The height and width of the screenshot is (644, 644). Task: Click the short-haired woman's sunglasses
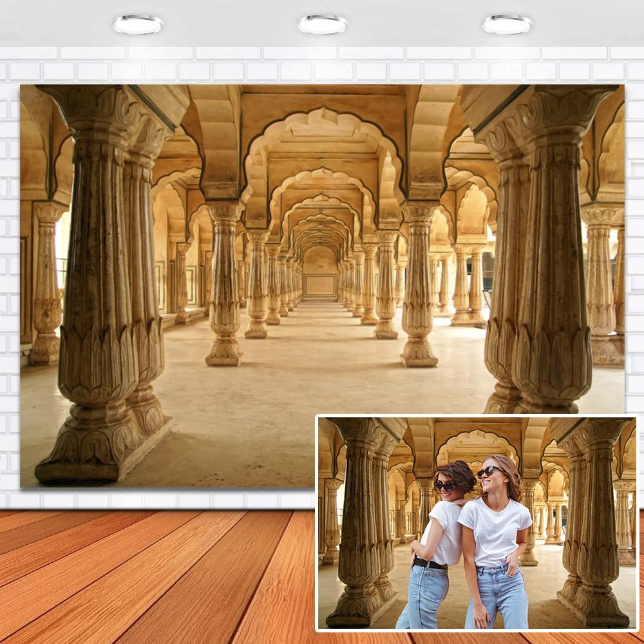pyautogui.click(x=444, y=486)
